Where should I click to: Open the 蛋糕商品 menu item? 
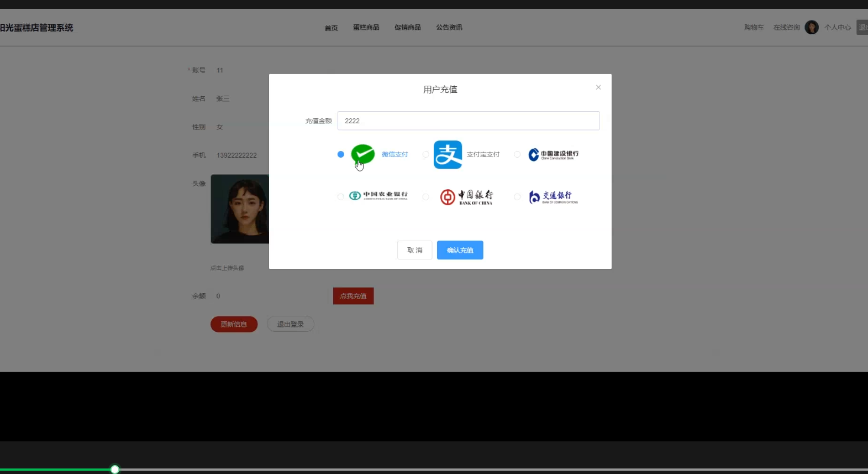pyautogui.click(x=366, y=27)
